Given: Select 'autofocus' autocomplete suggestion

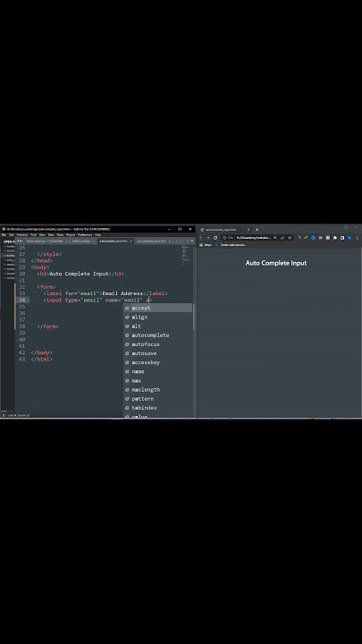Looking at the screenshot, I should 158,344.
